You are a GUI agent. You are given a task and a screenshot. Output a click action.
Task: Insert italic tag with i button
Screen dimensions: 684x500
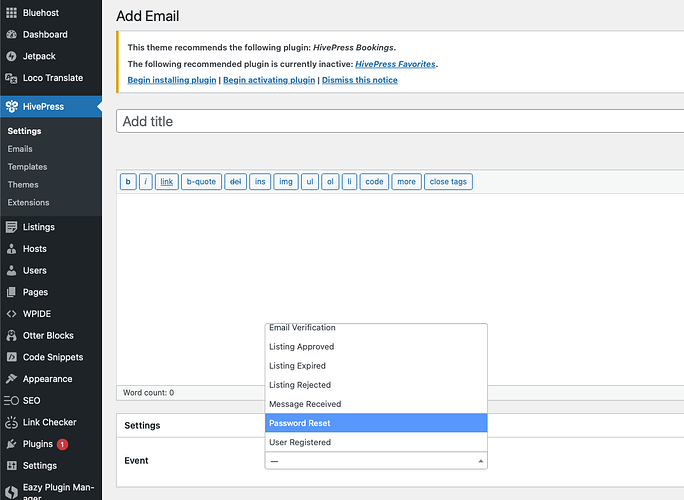(146, 182)
